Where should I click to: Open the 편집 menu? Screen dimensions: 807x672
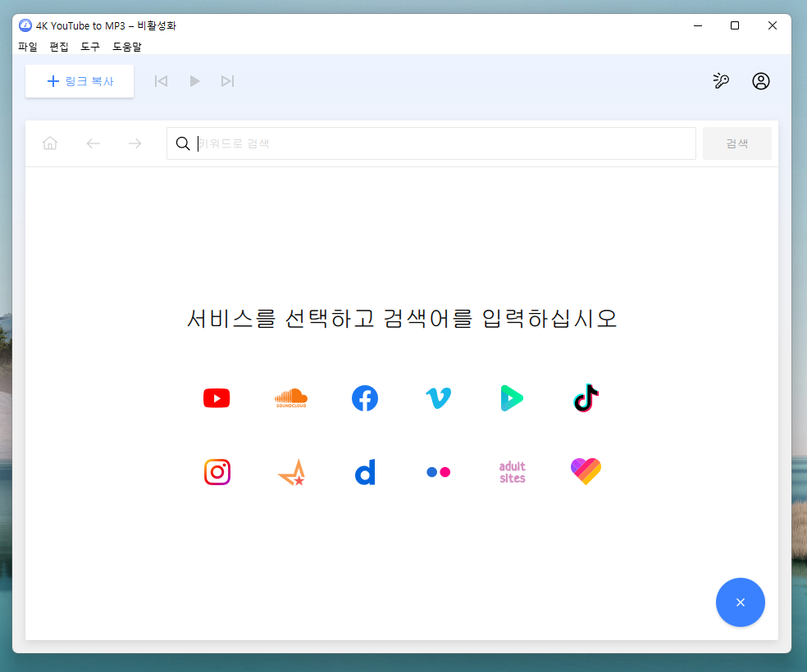coord(59,47)
